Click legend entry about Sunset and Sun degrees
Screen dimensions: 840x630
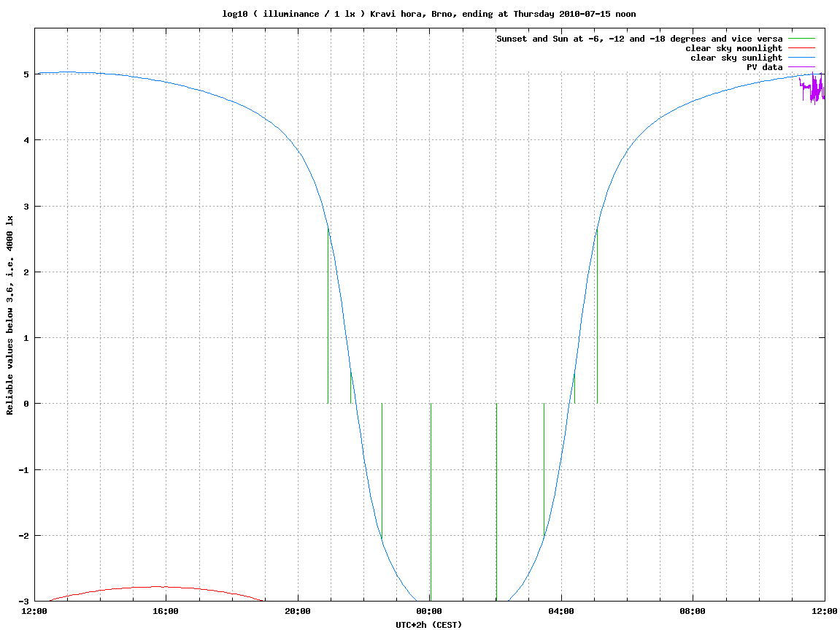tap(639, 39)
